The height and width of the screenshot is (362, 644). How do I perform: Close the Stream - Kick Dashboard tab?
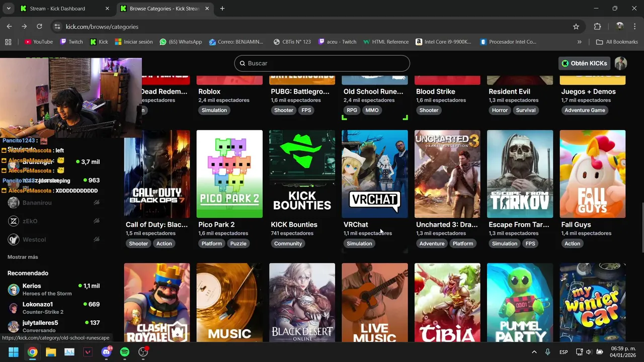[107, 9]
